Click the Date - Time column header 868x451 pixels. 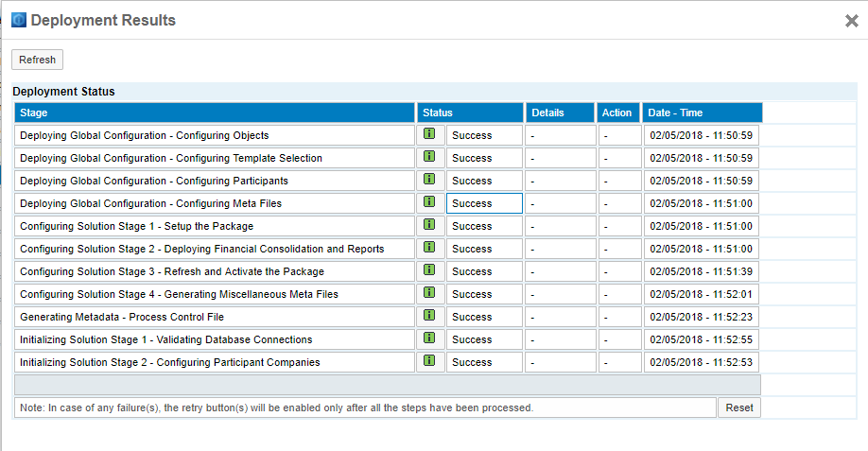tap(702, 113)
